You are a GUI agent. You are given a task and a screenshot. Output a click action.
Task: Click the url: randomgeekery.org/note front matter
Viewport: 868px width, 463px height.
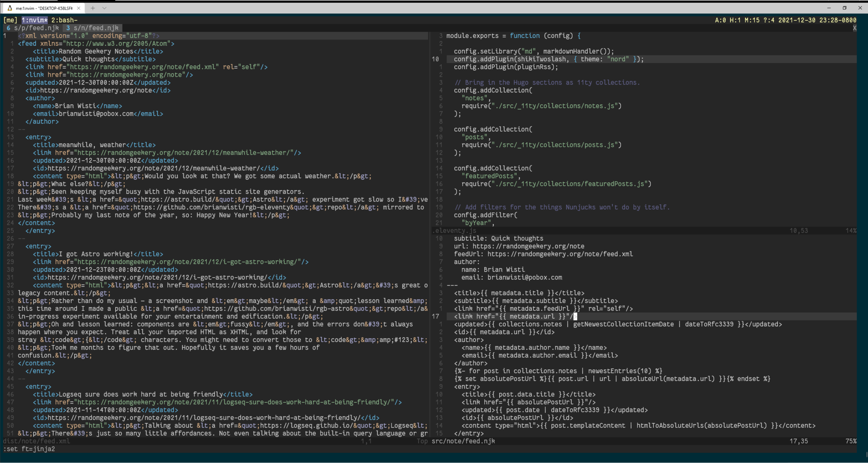pos(519,246)
